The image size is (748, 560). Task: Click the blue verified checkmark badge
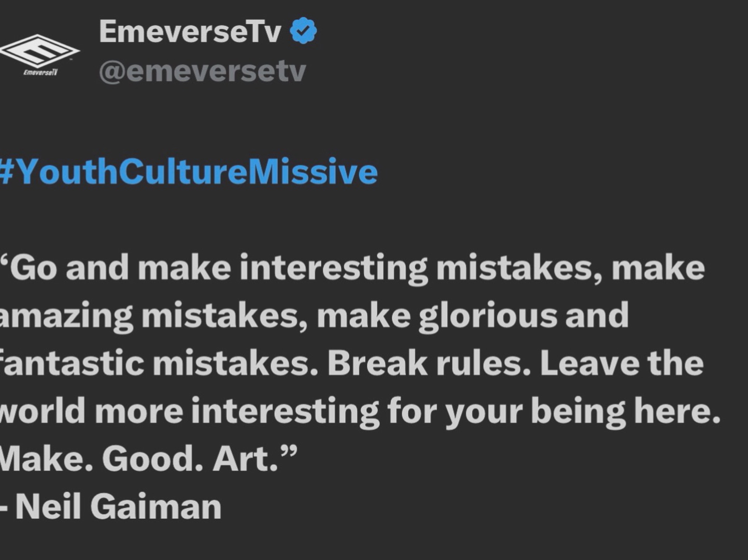point(303,30)
